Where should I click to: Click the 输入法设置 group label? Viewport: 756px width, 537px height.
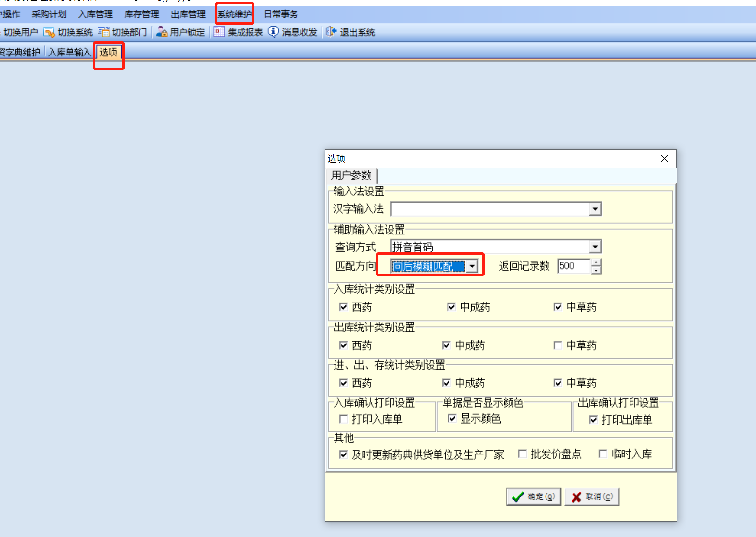(359, 192)
